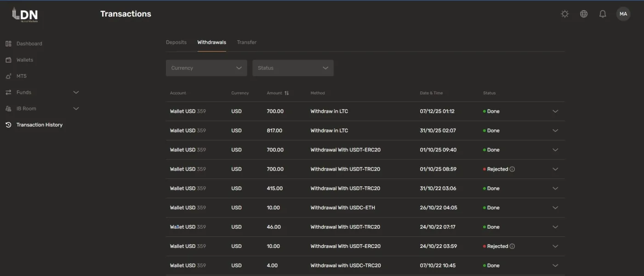Open Dashboard in the sidebar
Viewport: 644px width, 276px height.
[x=29, y=44]
